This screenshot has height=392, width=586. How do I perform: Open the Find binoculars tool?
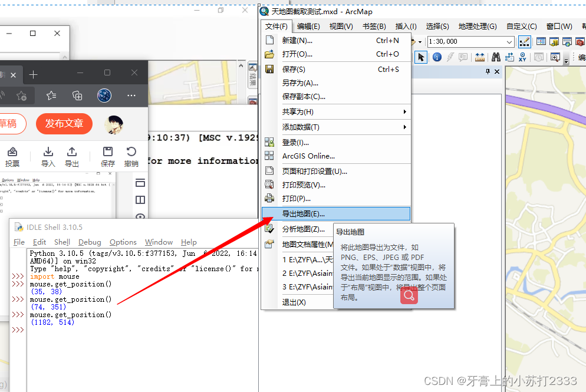pyautogui.click(x=496, y=57)
